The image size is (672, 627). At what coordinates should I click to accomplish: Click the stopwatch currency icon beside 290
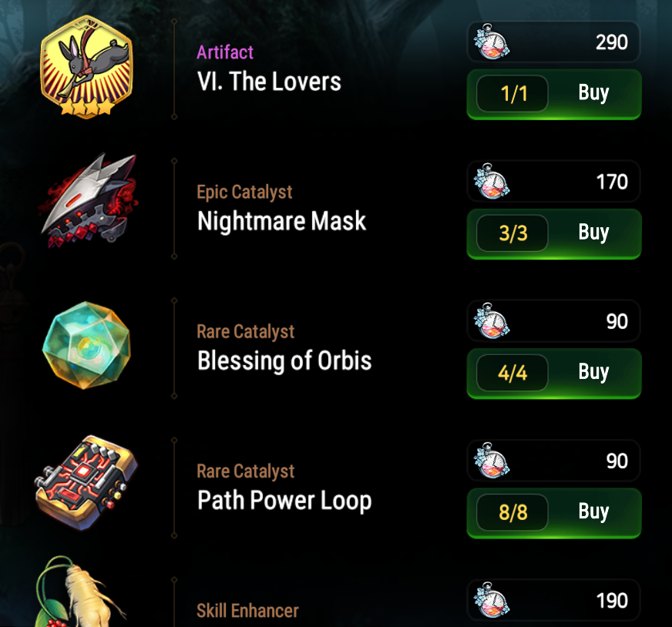pyautogui.click(x=492, y=42)
